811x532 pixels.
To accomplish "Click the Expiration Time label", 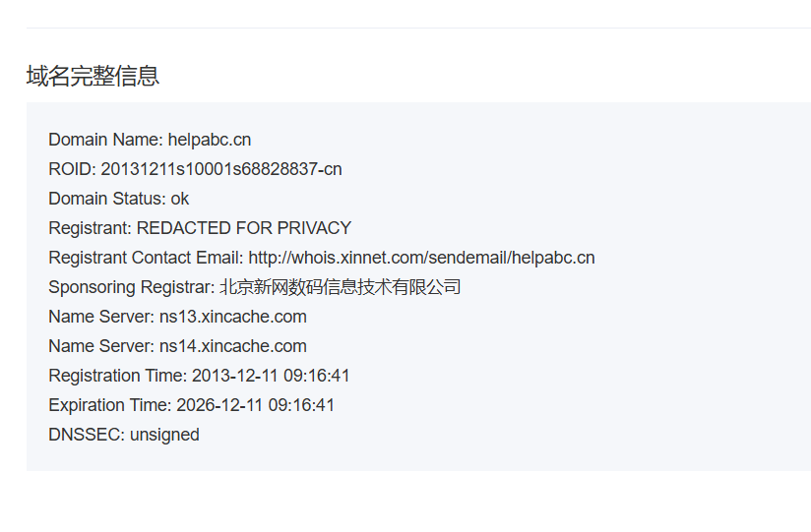I will pyautogui.click(x=109, y=405).
